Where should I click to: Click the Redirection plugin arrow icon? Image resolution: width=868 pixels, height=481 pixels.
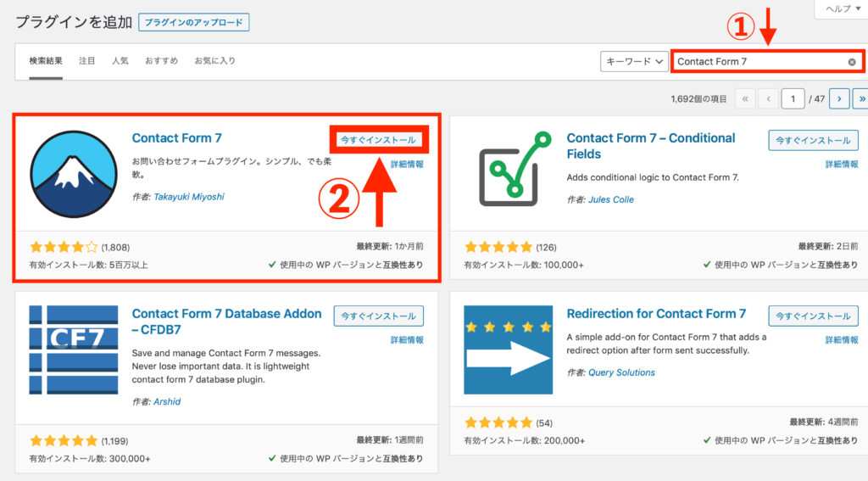pos(509,350)
